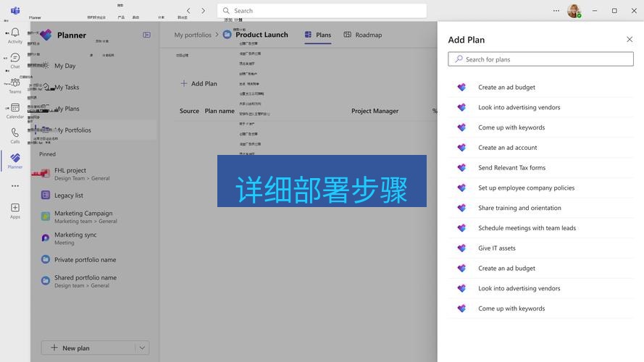Click the Planner pop-out icon in header
The height and width of the screenshot is (362, 644).
pyautogui.click(x=147, y=35)
